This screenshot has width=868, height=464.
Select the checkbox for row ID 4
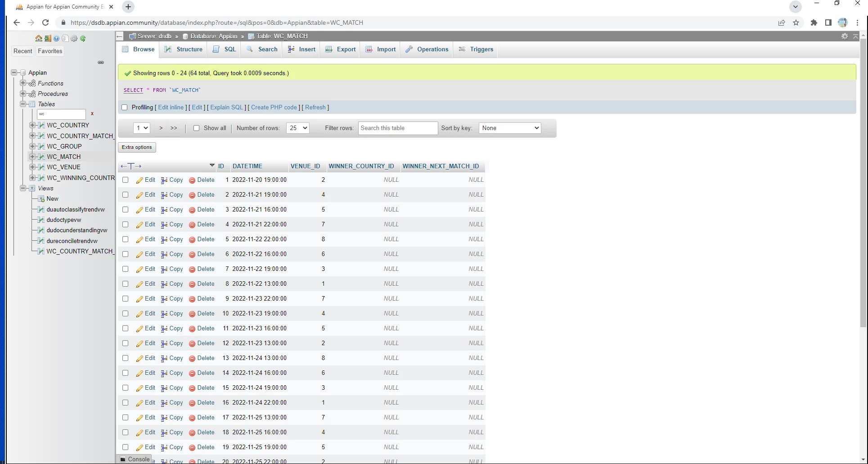pos(126,225)
